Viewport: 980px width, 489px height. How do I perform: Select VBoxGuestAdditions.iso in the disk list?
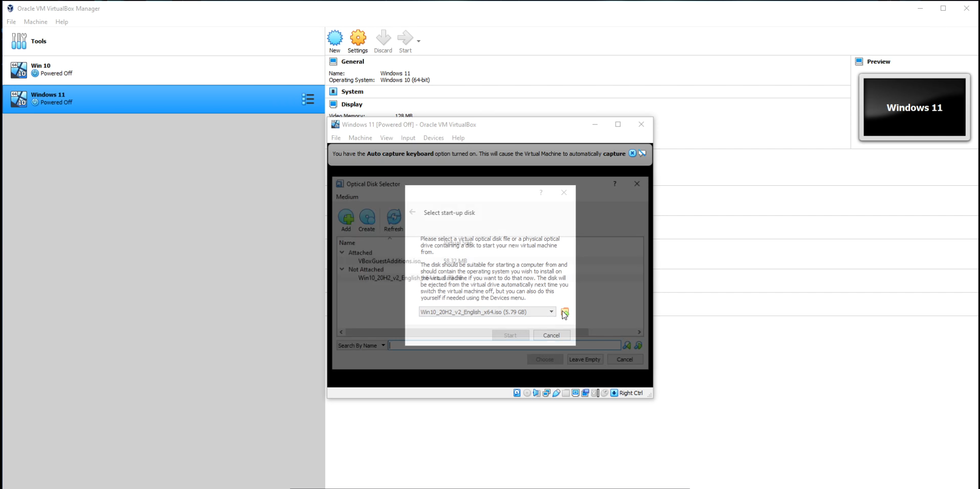[389, 261]
